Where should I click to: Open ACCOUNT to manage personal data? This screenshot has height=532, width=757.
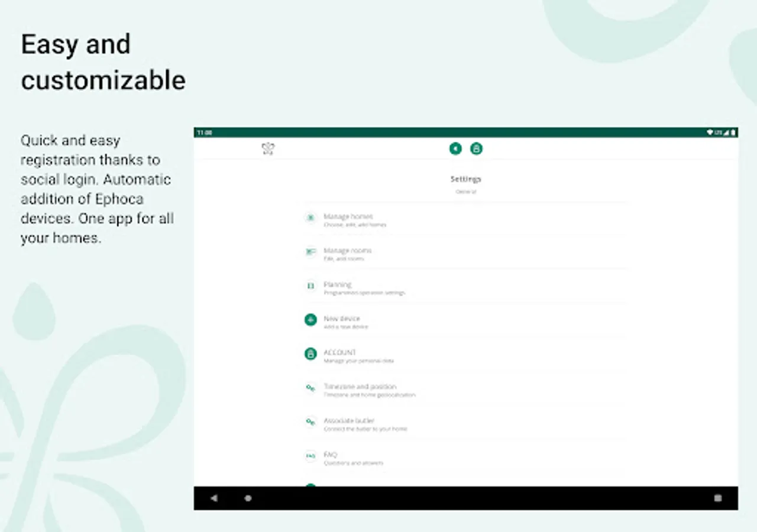(x=465, y=355)
